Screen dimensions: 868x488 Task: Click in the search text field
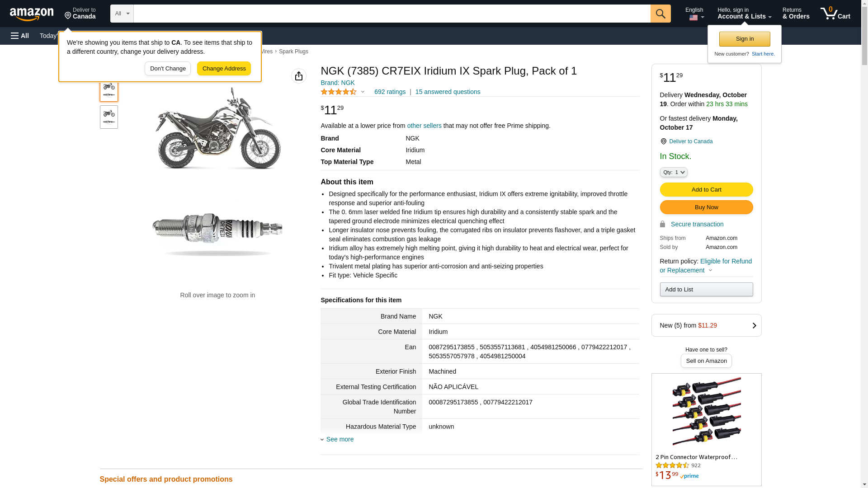[392, 14]
